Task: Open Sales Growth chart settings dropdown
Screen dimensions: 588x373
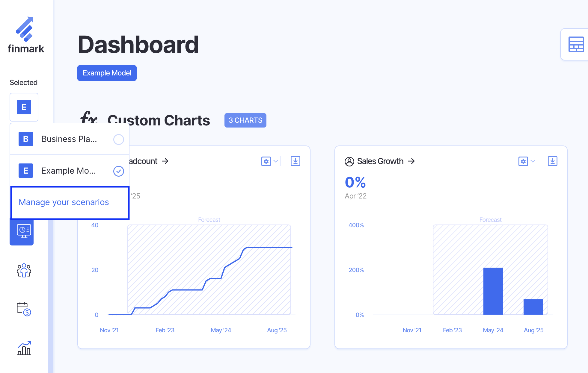Action: [527, 161]
